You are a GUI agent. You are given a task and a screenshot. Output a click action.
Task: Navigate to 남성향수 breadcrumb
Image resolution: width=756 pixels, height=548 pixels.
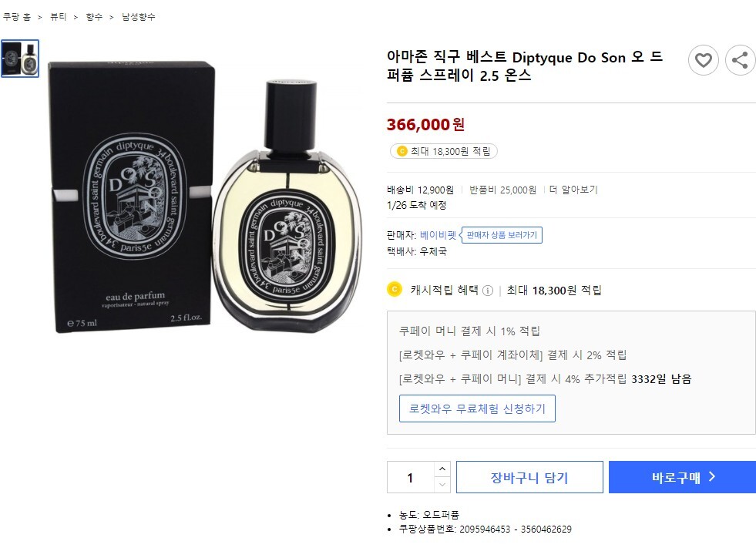139,17
